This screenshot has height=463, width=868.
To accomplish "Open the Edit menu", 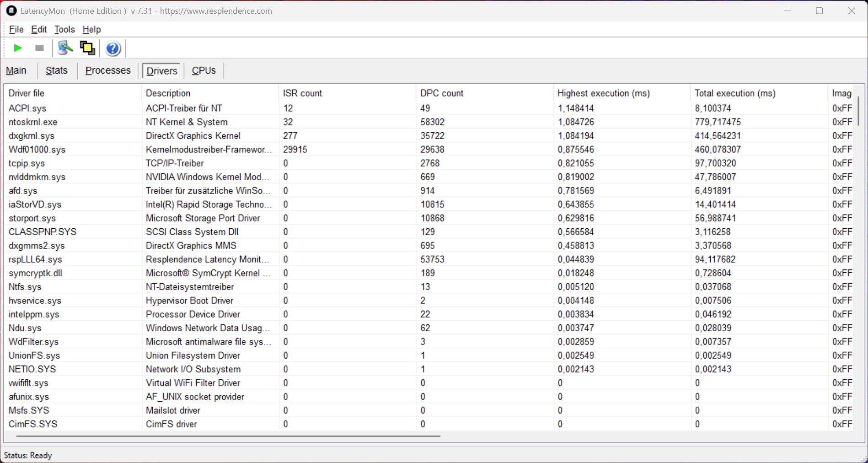I will point(39,29).
